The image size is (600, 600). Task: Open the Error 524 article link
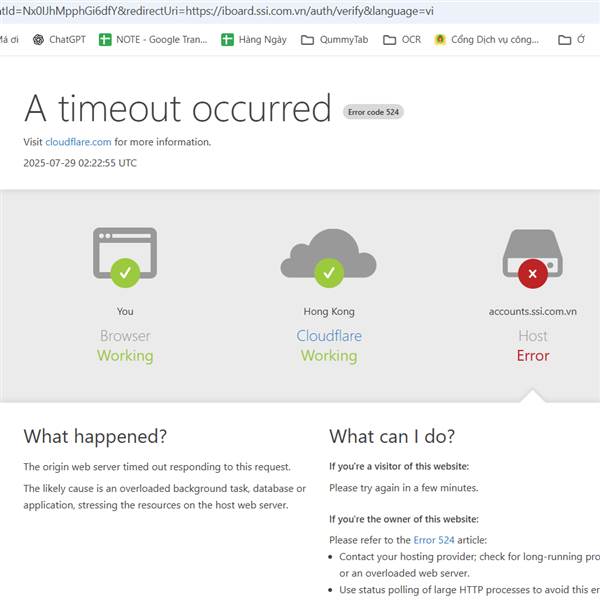434,540
